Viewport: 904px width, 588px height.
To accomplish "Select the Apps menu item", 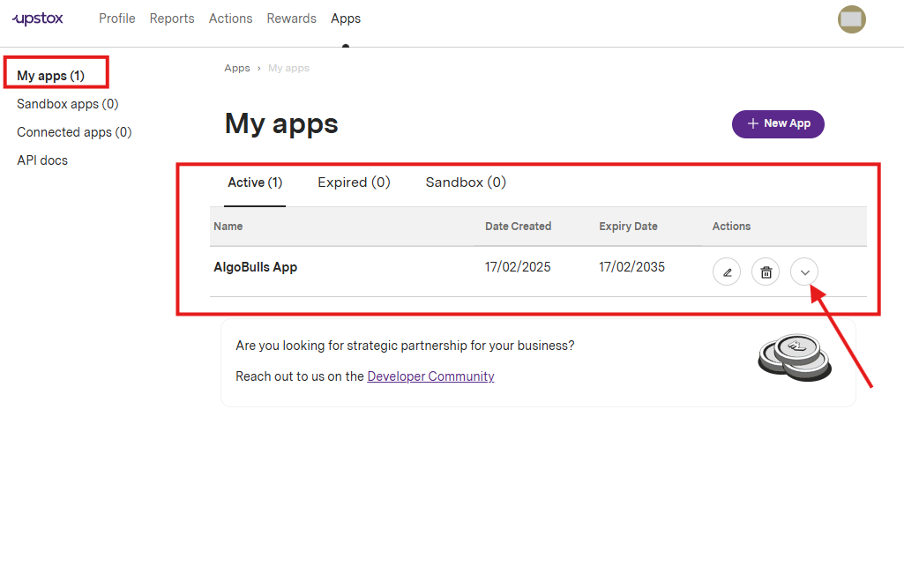I will pyautogui.click(x=346, y=19).
